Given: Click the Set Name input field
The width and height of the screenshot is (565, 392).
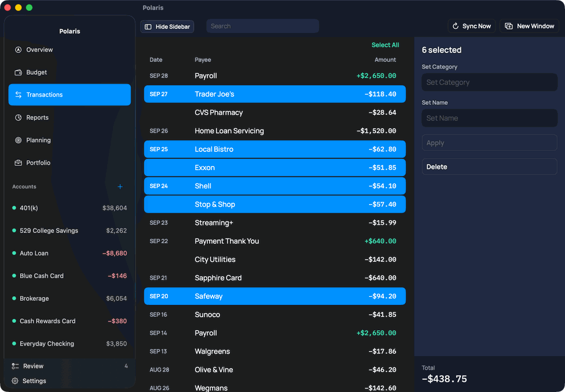Looking at the screenshot, I should [x=489, y=118].
